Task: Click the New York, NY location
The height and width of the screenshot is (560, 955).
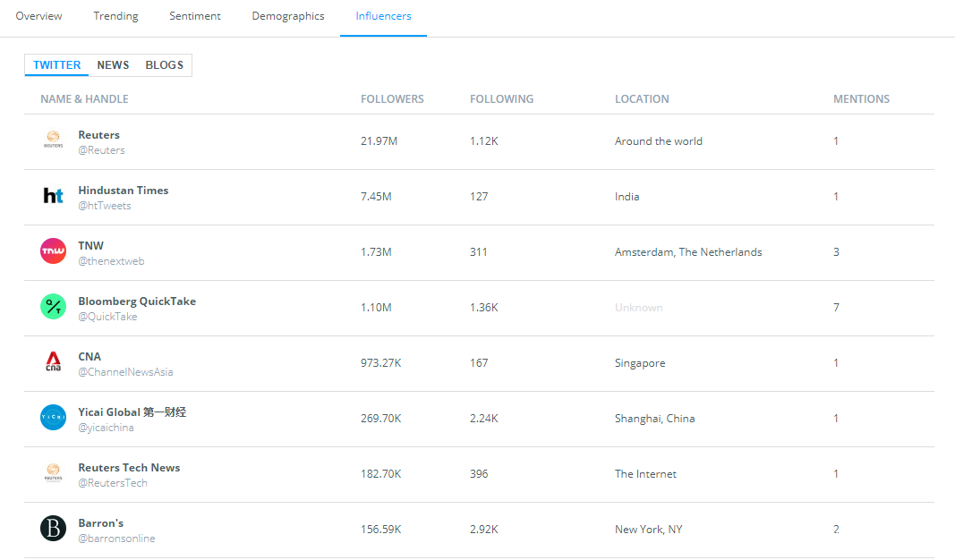Action: 649,529
